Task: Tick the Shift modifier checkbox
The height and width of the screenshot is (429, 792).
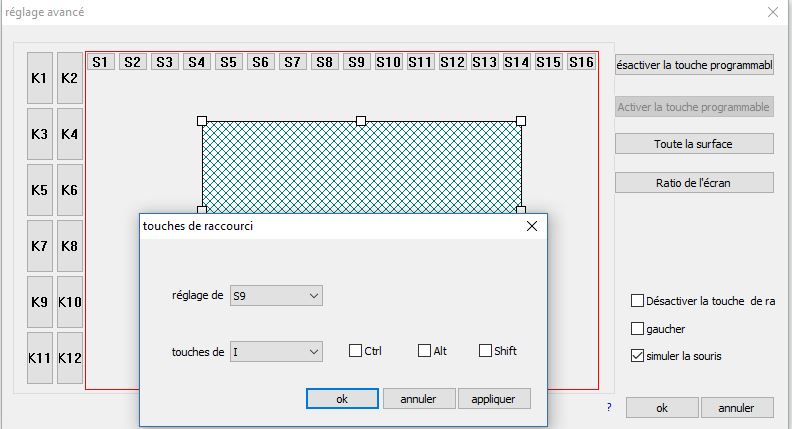Action: [x=485, y=351]
